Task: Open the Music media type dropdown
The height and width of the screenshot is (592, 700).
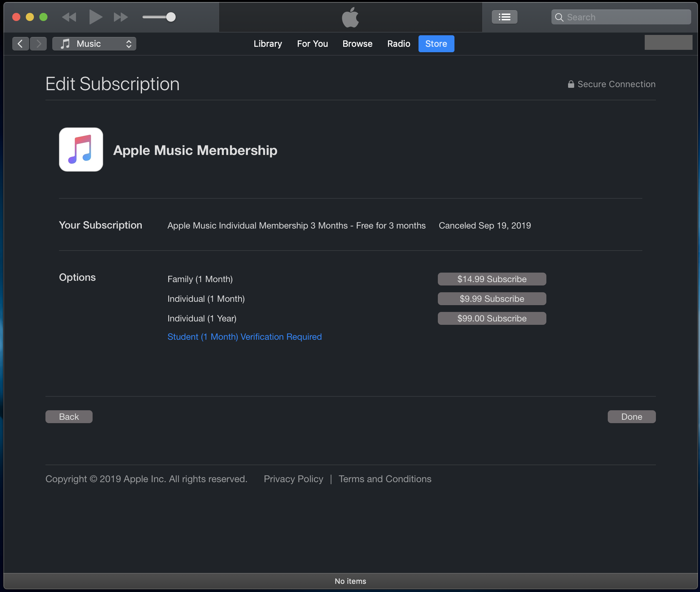Action: coord(94,44)
